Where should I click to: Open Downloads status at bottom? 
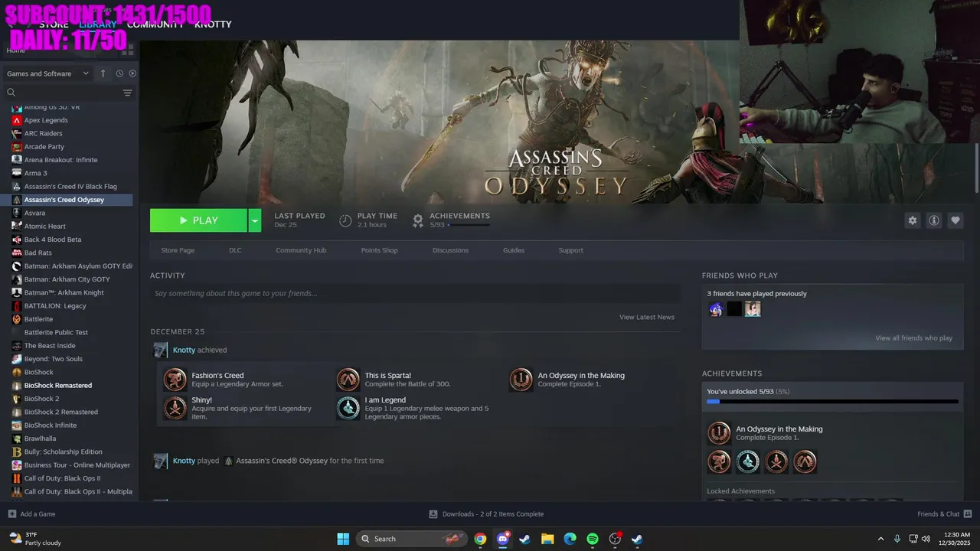[486, 514]
